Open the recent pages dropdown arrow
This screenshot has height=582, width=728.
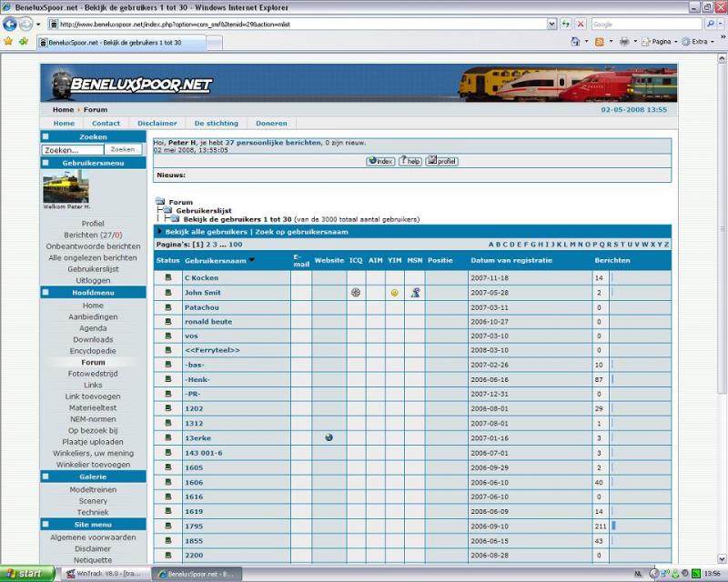pyautogui.click(x=38, y=24)
